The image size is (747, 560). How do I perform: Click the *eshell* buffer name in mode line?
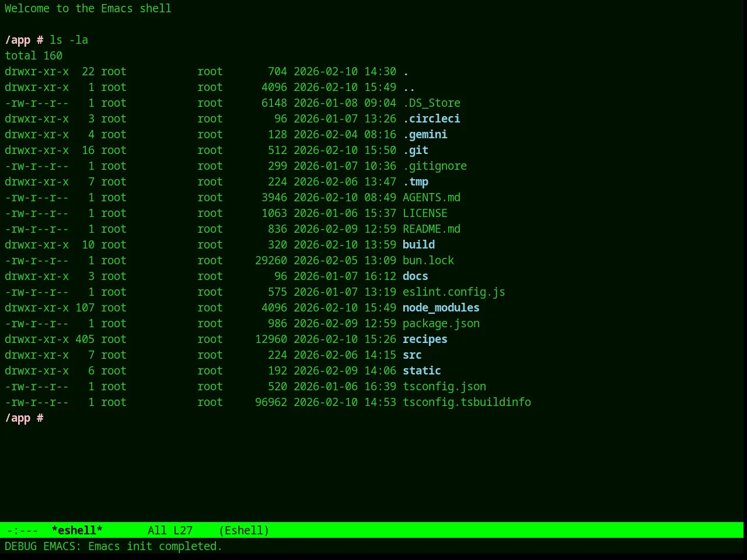[x=77, y=530]
